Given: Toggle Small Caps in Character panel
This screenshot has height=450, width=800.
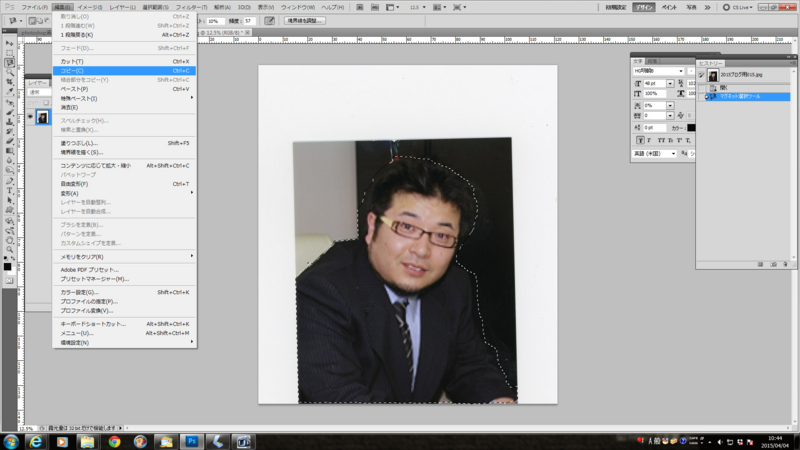Looking at the screenshot, I should pos(670,140).
